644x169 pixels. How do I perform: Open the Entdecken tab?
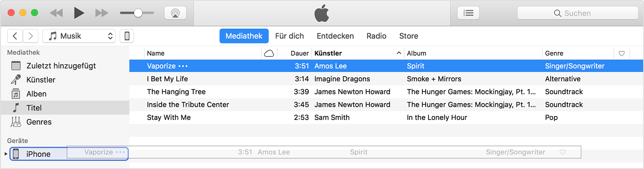(x=335, y=36)
